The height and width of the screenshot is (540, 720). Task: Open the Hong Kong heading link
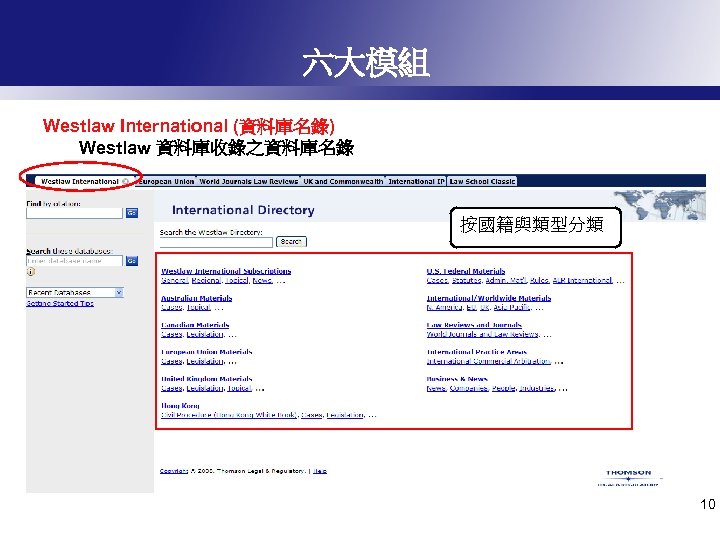(x=180, y=405)
